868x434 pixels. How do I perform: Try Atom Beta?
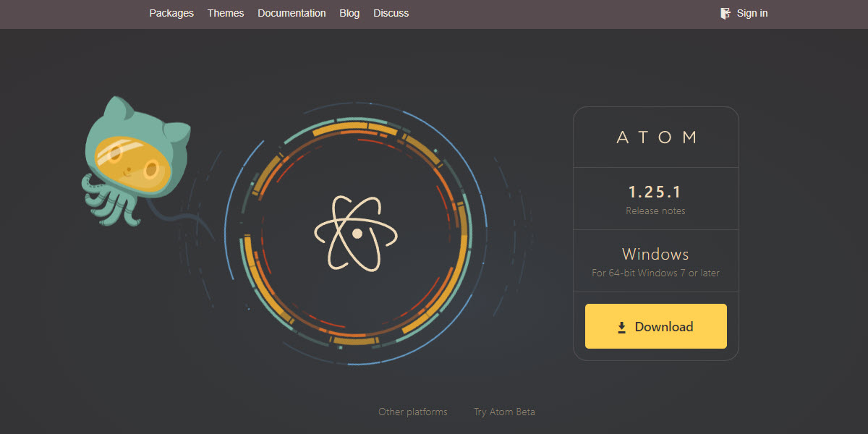click(x=504, y=411)
